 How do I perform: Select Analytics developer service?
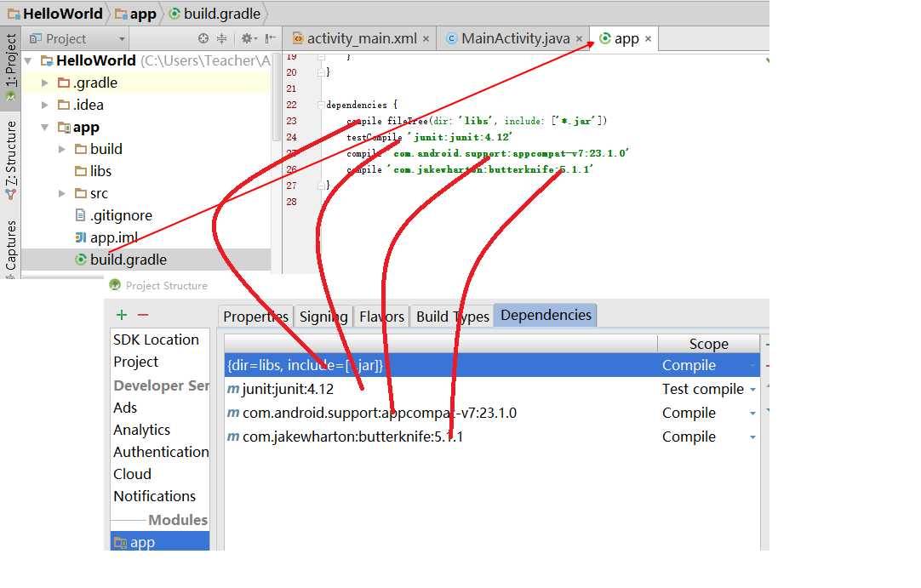coord(141,430)
